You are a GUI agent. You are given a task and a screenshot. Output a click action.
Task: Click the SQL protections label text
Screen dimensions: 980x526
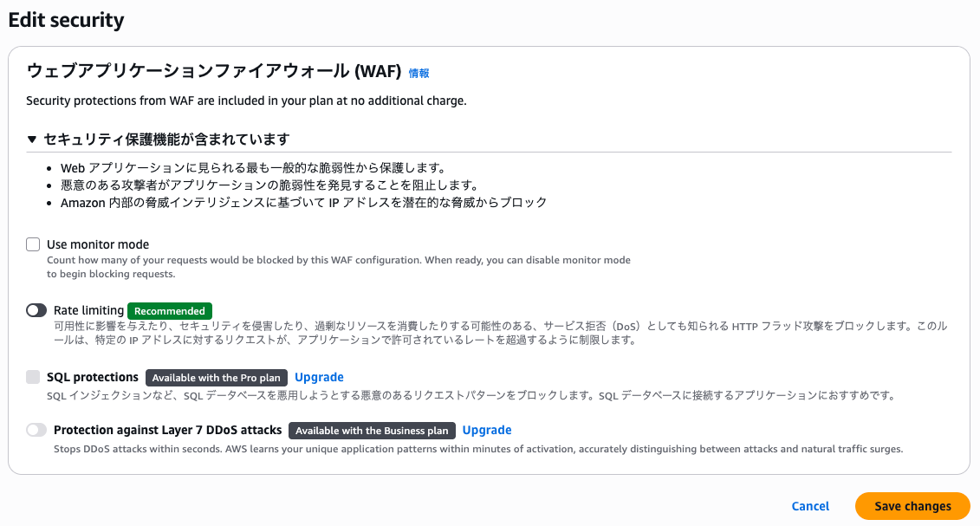click(x=93, y=377)
